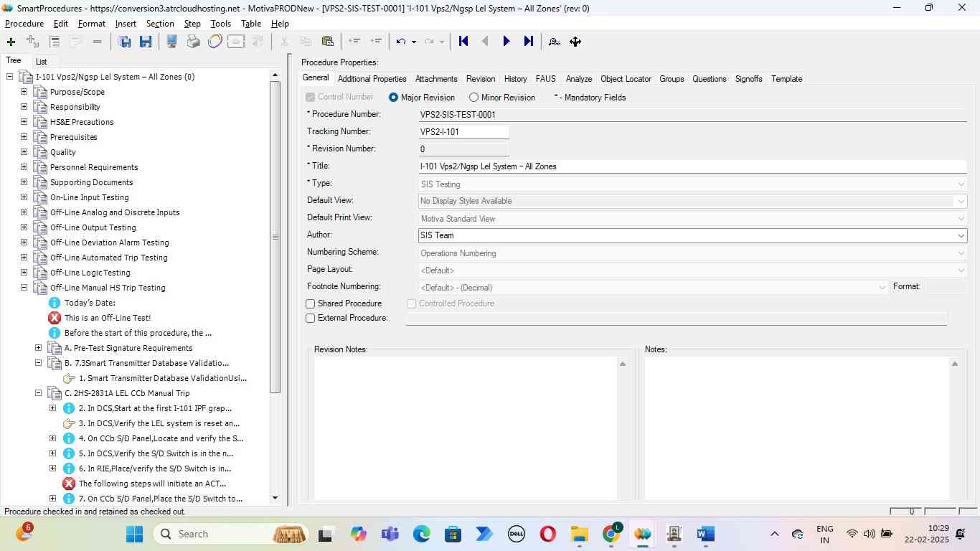Click the colorful ring icon in toolbar

(215, 42)
